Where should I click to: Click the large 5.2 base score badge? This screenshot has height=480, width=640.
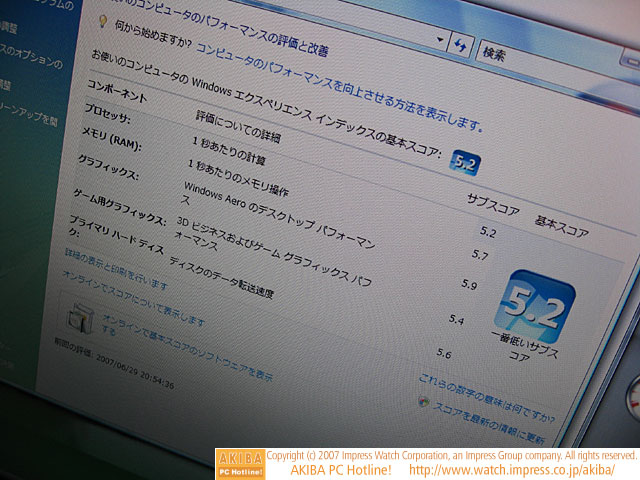(x=540, y=306)
